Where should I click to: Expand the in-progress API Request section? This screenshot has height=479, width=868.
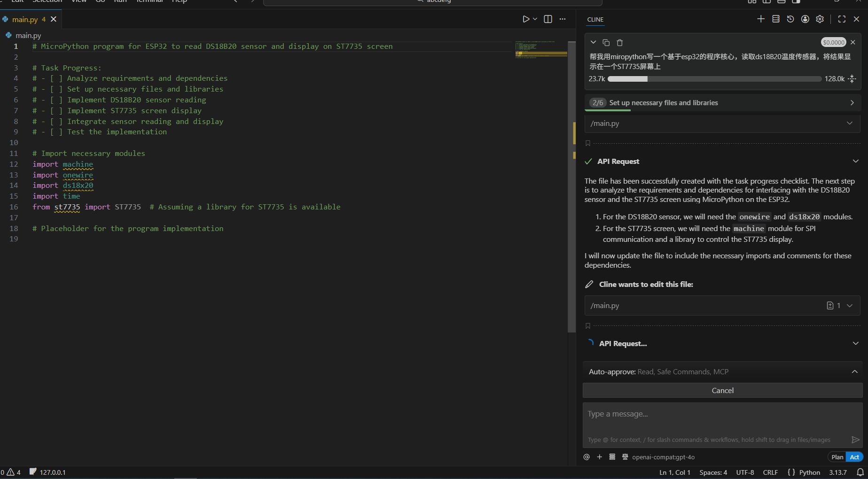tap(856, 343)
